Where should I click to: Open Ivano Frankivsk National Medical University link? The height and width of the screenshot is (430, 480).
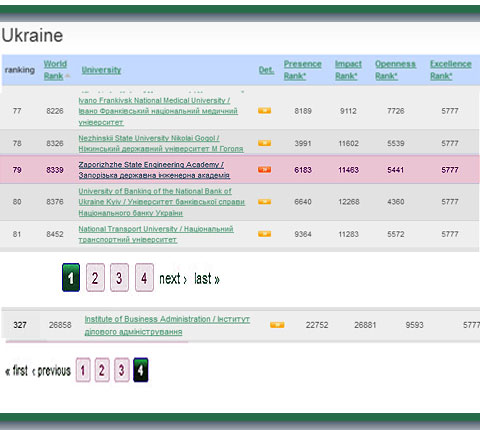(x=158, y=111)
